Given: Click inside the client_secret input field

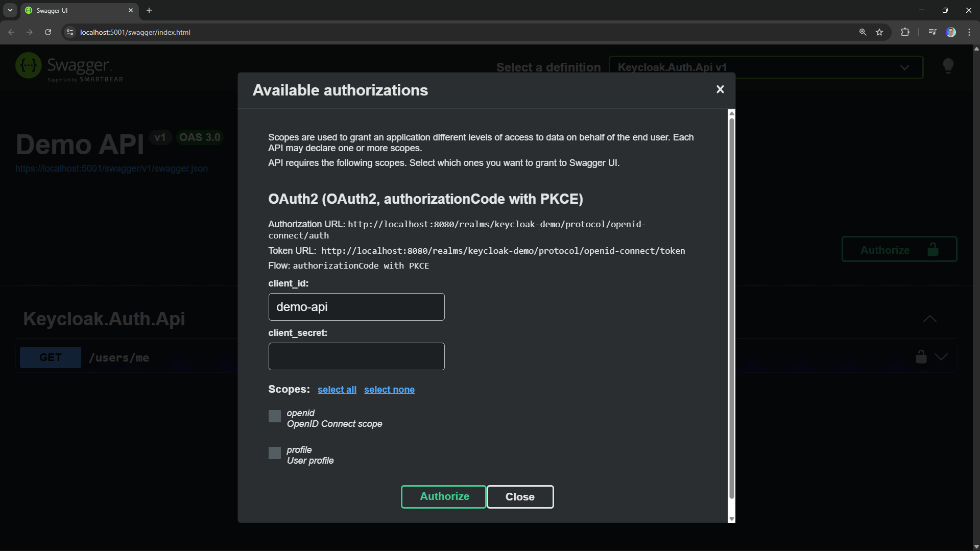Looking at the screenshot, I should [x=356, y=356].
